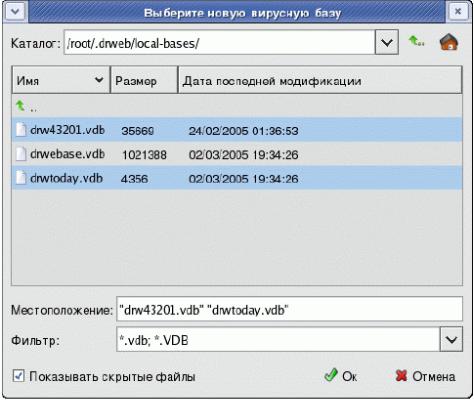Click file icon next to drw43201.vdb
Image resolution: width=474 pixels, height=401 pixels.
(21, 130)
